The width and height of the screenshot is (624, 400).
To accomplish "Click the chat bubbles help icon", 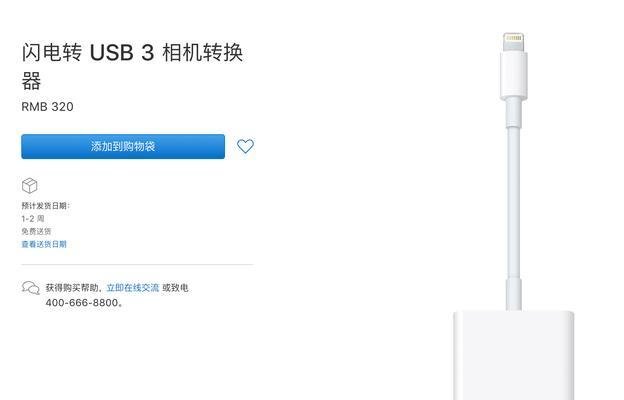I will coord(31,287).
